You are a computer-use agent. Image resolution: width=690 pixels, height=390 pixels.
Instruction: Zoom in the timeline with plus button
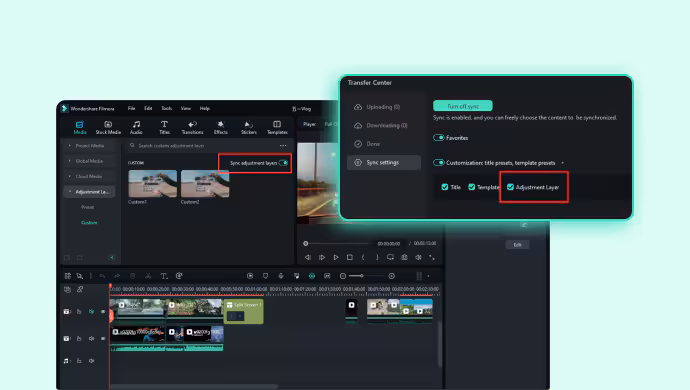coord(392,276)
